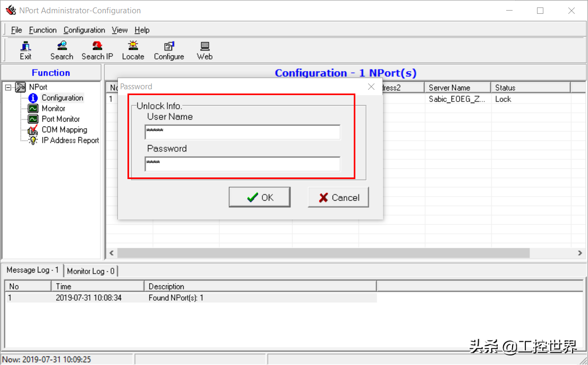The height and width of the screenshot is (365, 588).
Task: Click right arrow of horizontal scrollbar
Action: [x=580, y=253]
